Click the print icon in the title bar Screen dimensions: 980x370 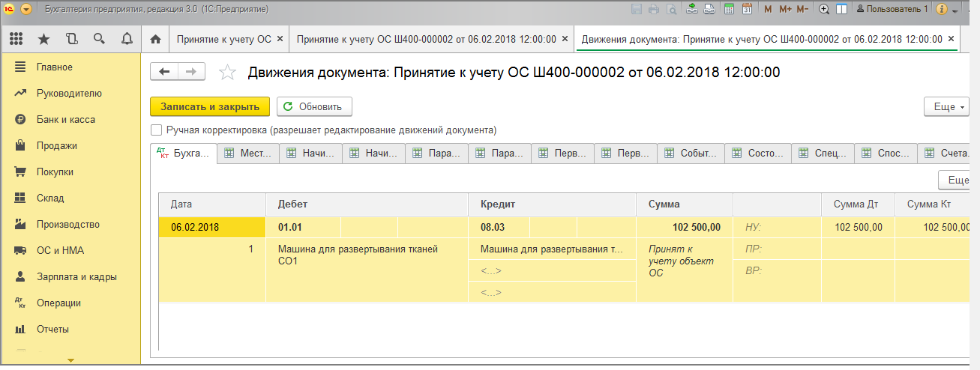pos(653,9)
